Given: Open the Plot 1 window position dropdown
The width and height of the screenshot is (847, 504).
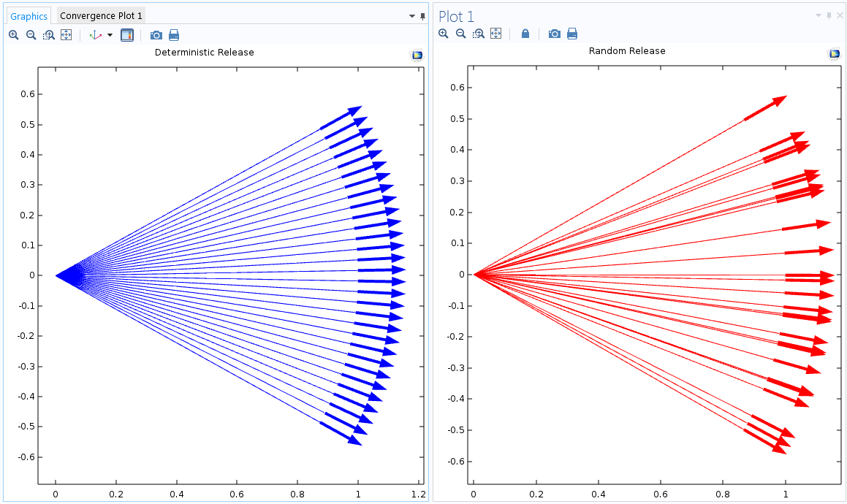Looking at the screenshot, I should [x=818, y=15].
